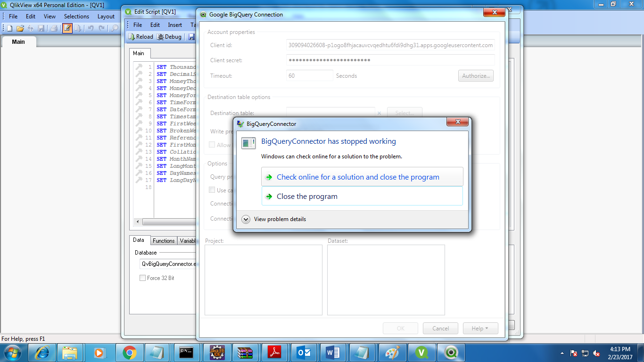Click Timeout field showing 60
The width and height of the screenshot is (644, 362).
[x=309, y=75]
